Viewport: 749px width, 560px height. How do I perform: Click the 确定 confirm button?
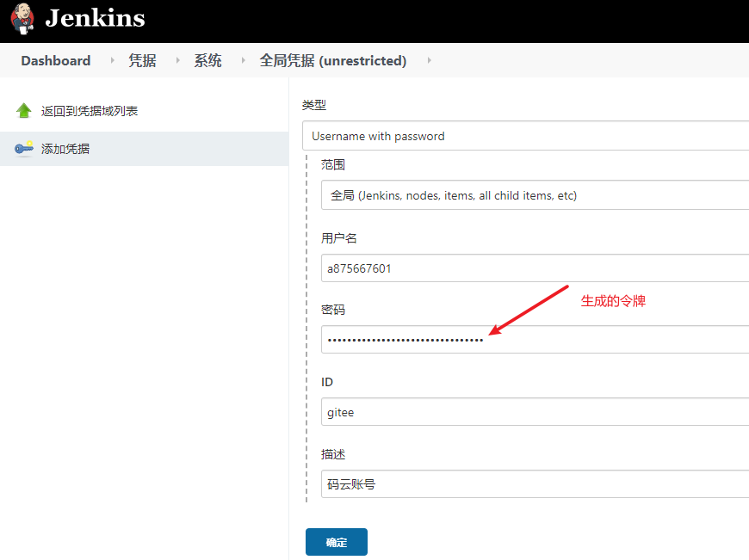[x=337, y=542]
